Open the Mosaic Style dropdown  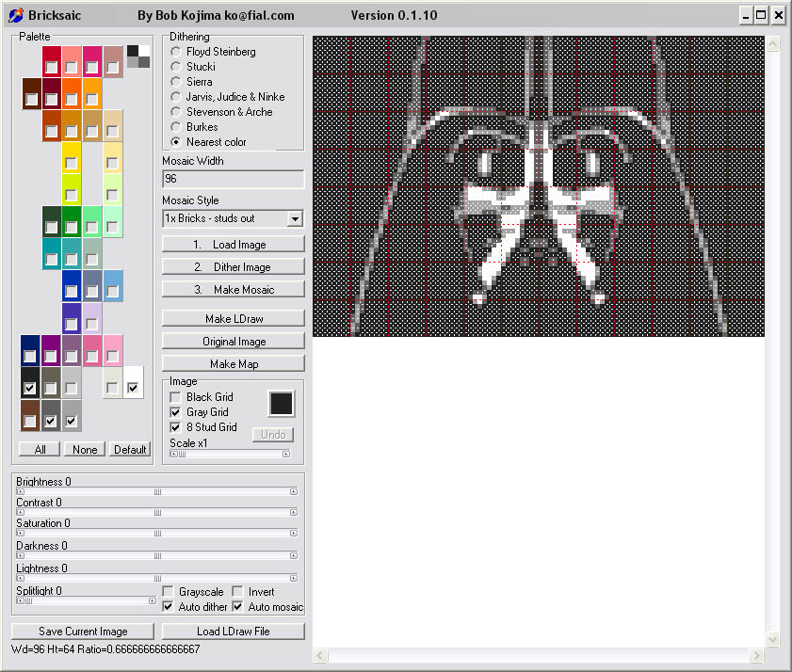click(295, 218)
